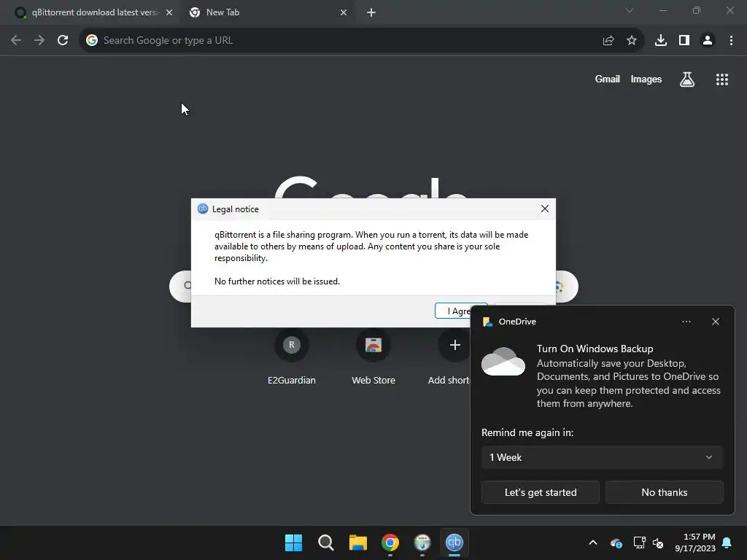Click OneDrive cloud tray icon
Screen dimensions: 747x560
click(x=616, y=542)
